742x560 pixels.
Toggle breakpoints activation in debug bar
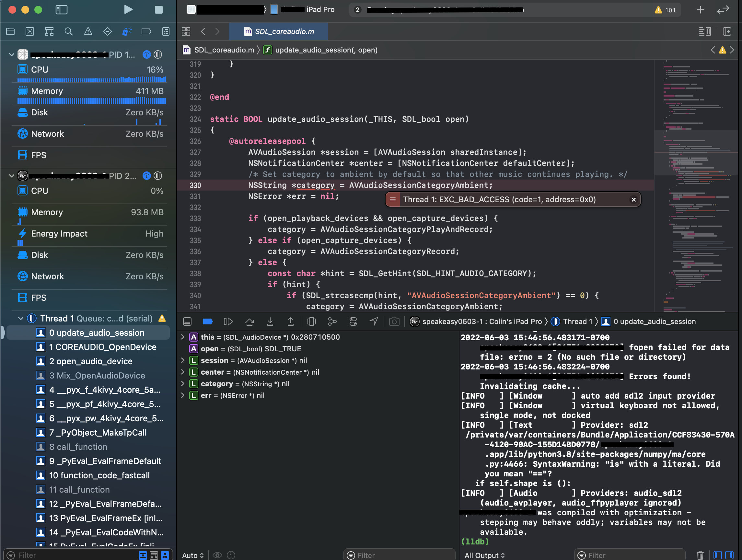[208, 321]
